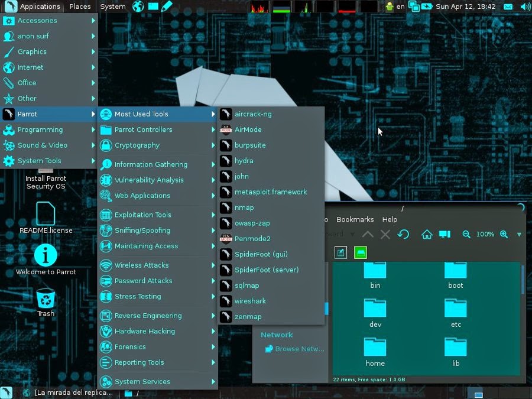Image resolution: width=532 pixels, height=399 pixels.
Task: Click the 100% zoom level control
Action: coord(485,234)
